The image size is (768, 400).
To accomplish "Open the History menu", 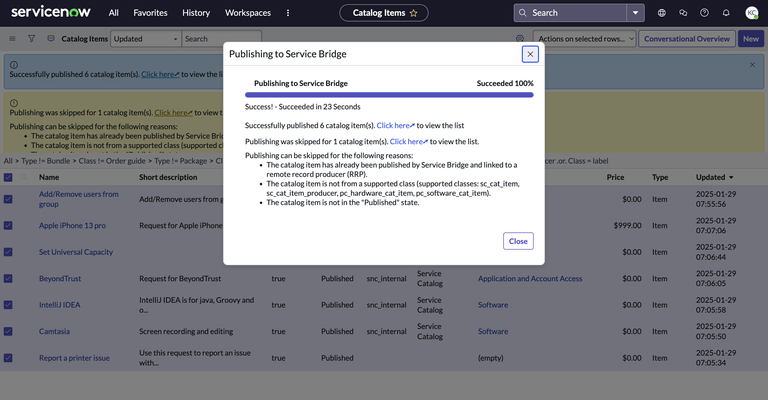I will pos(196,13).
